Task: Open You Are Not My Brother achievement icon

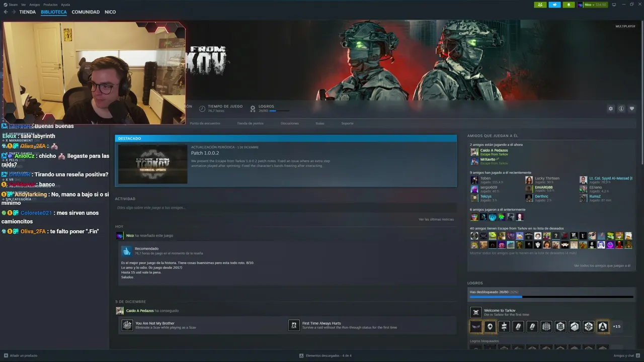Action: pyautogui.click(x=127, y=325)
